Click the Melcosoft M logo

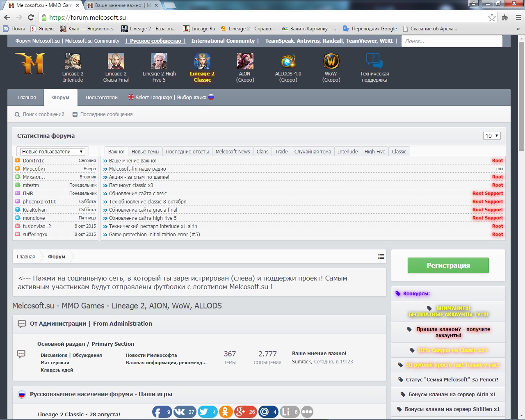coord(30,63)
